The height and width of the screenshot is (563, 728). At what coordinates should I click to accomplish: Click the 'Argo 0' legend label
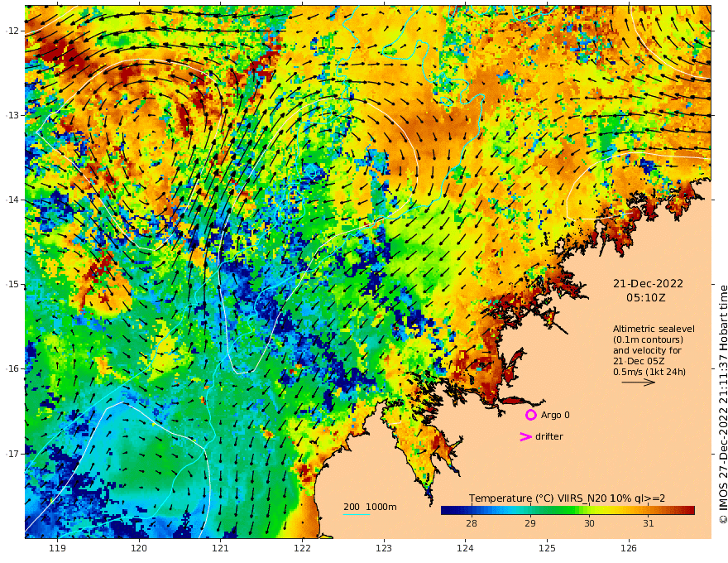coord(555,415)
